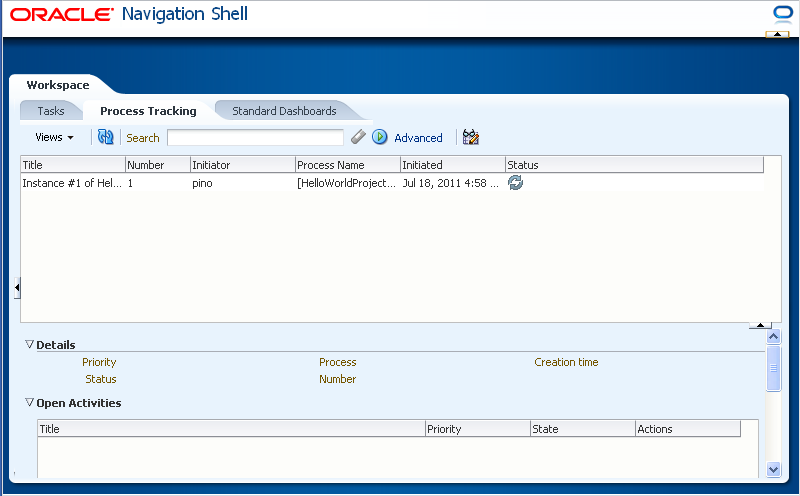Click the 'Search' label in the toolbar
The height and width of the screenshot is (496, 800).
143,138
